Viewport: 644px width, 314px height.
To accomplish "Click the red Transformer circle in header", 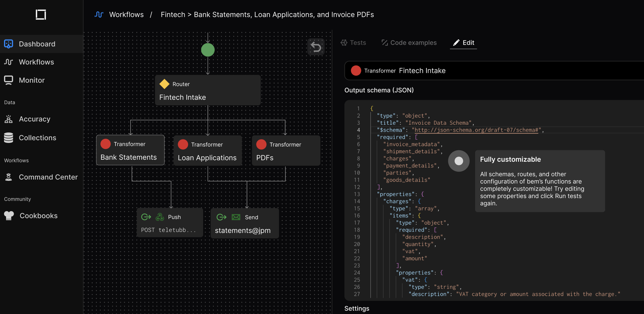I will pyautogui.click(x=356, y=71).
